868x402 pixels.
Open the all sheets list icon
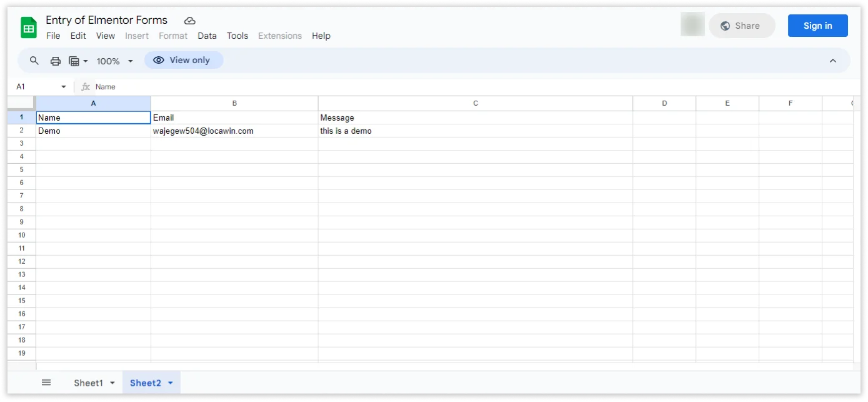point(46,383)
